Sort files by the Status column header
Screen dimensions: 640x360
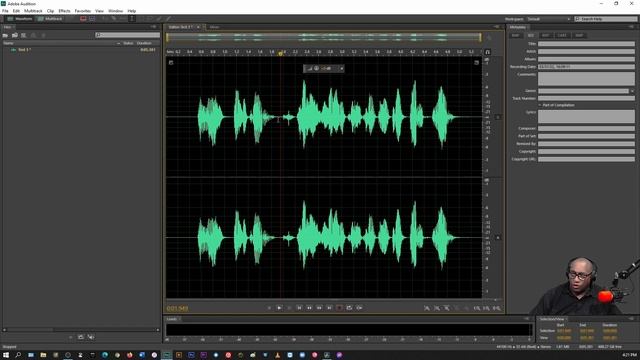tap(128, 43)
